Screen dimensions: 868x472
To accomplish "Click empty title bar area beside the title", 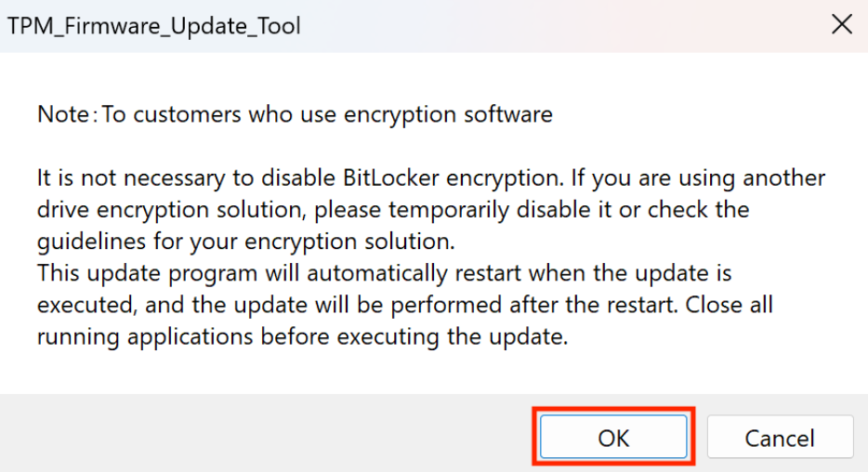I will pos(558,26).
